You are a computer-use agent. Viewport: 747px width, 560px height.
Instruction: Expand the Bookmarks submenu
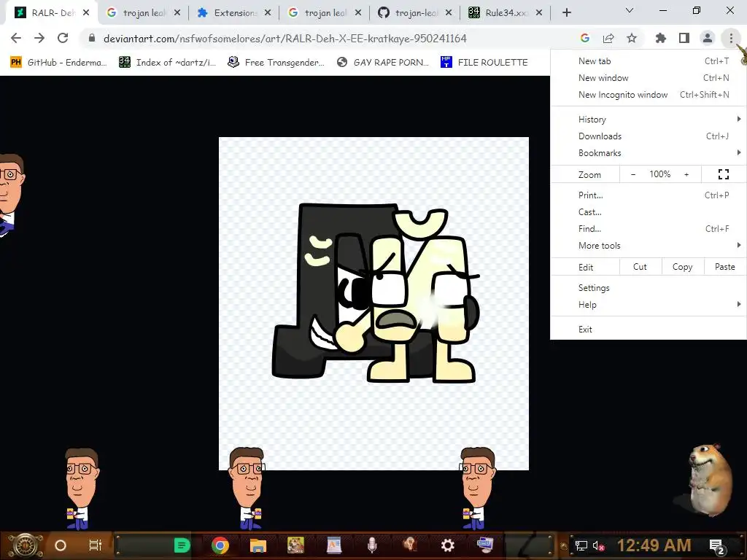coord(649,153)
